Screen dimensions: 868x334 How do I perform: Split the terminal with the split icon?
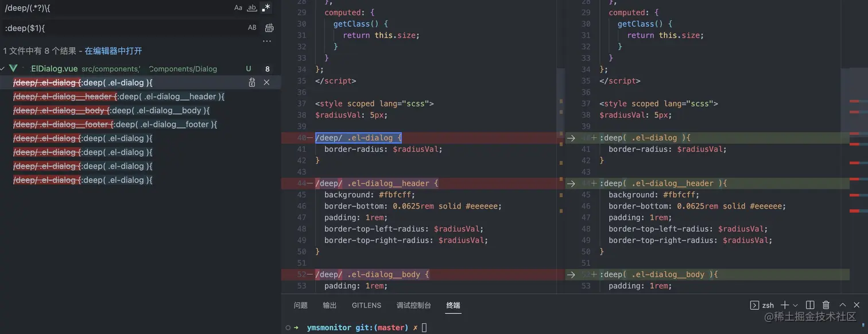coord(810,305)
